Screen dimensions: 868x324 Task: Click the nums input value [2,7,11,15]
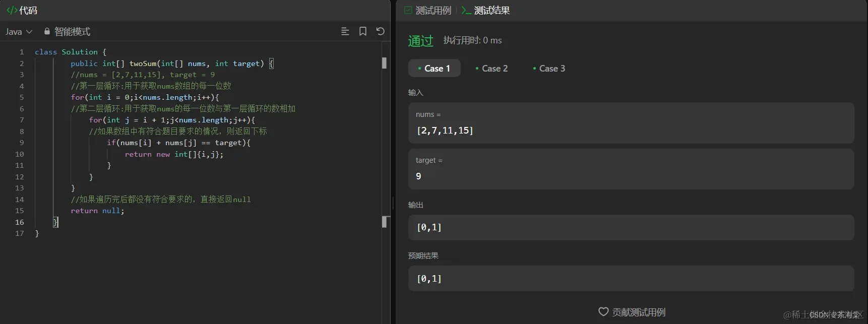[445, 131]
